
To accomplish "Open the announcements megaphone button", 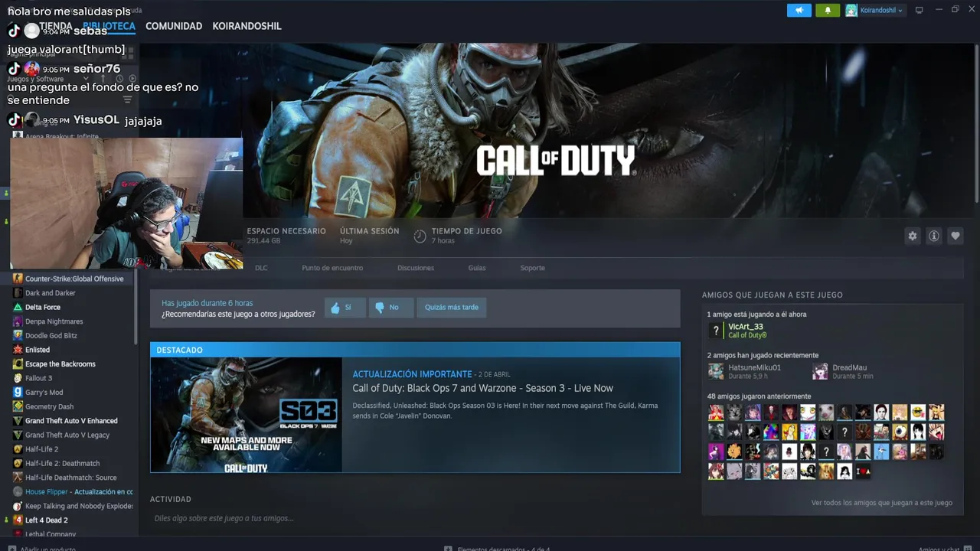I will [x=799, y=10].
